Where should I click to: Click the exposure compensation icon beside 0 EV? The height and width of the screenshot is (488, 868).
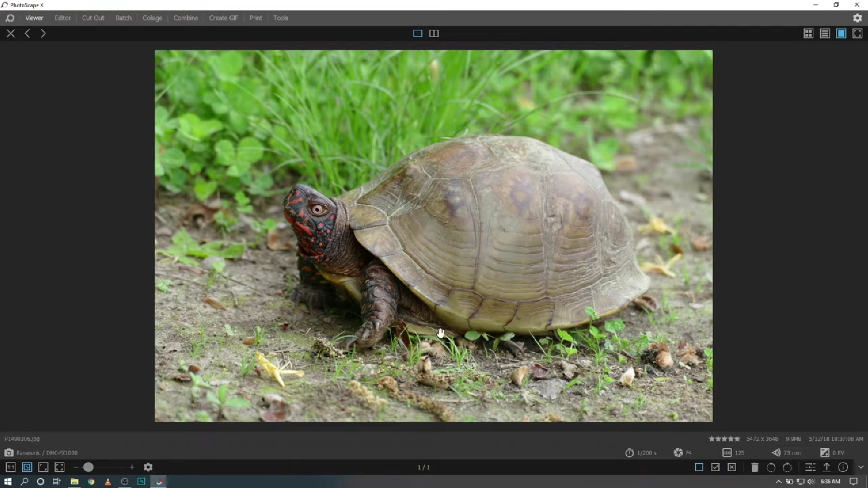tap(825, 453)
